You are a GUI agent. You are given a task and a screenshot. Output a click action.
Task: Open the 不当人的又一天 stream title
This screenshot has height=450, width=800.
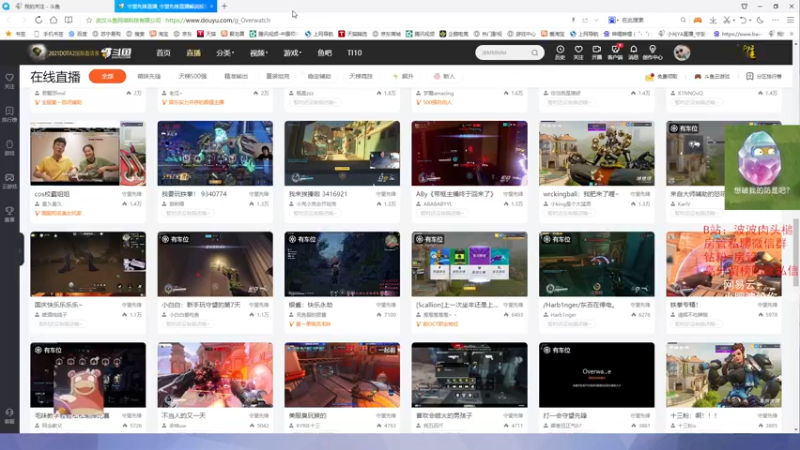[186, 415]
